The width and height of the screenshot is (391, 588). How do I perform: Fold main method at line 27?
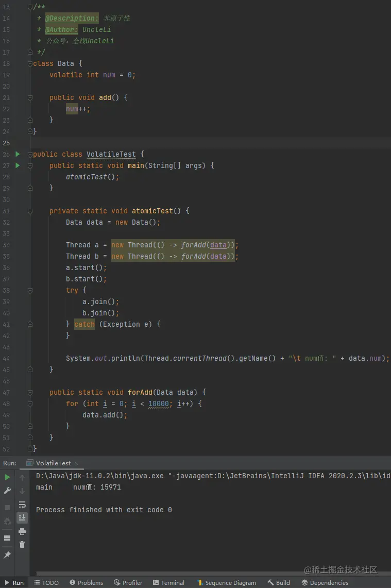click(30, 165)
